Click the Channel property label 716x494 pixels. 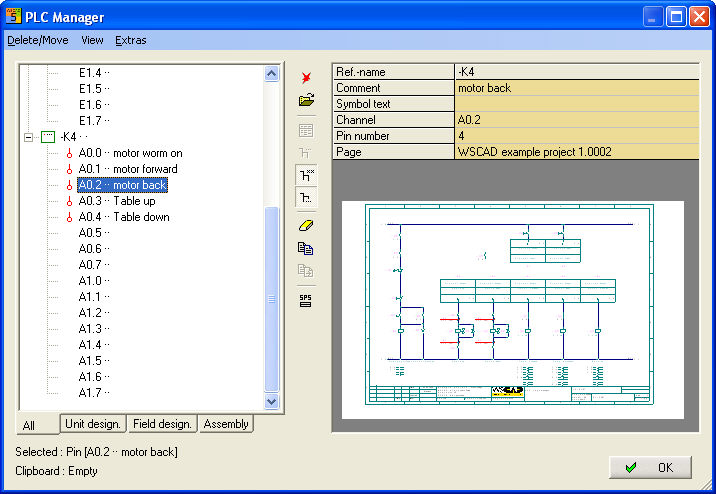coord(393,120)
